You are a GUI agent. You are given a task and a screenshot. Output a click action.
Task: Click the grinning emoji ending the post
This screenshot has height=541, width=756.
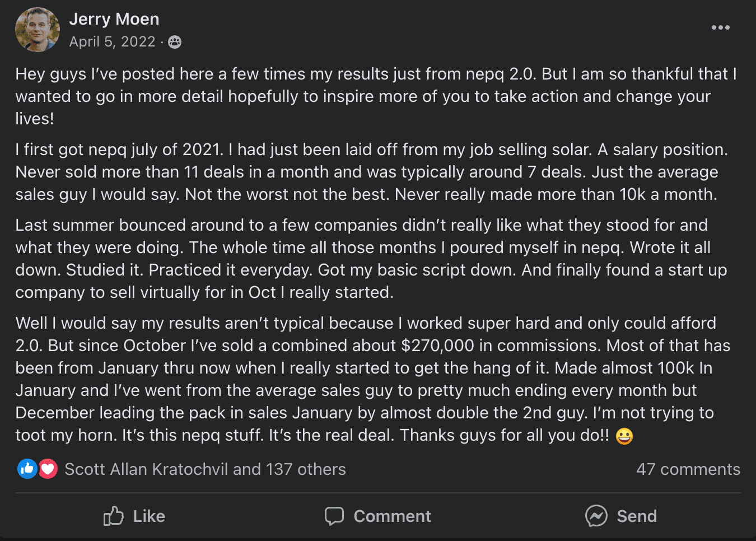tap(624, 436)
